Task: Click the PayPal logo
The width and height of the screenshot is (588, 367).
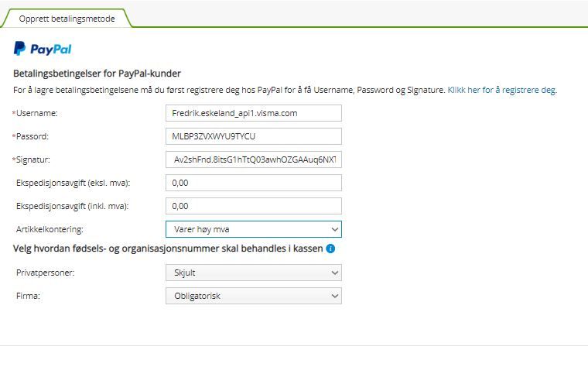Action: [43, 50]
